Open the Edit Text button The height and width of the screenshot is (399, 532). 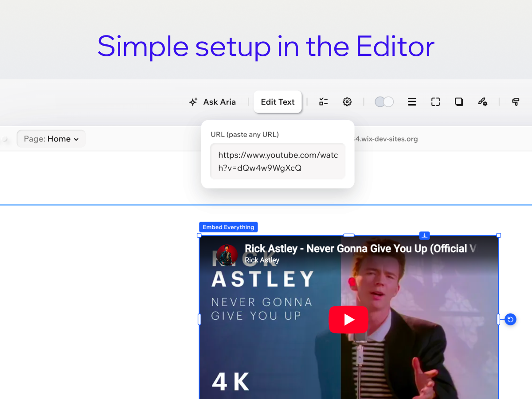[x=278, y=102]
